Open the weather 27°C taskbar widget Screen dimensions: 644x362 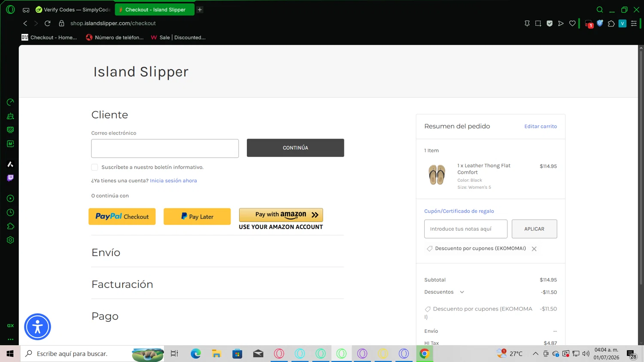coord(510,353)
